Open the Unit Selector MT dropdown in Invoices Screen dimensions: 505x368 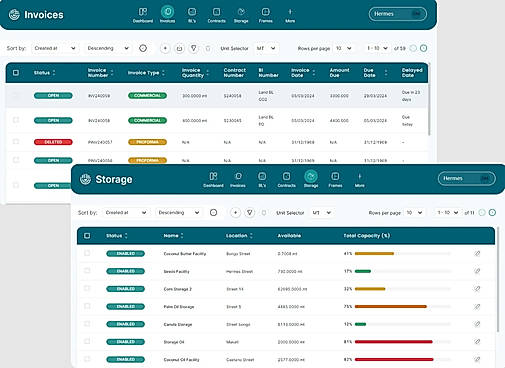[x=266, y=48]
